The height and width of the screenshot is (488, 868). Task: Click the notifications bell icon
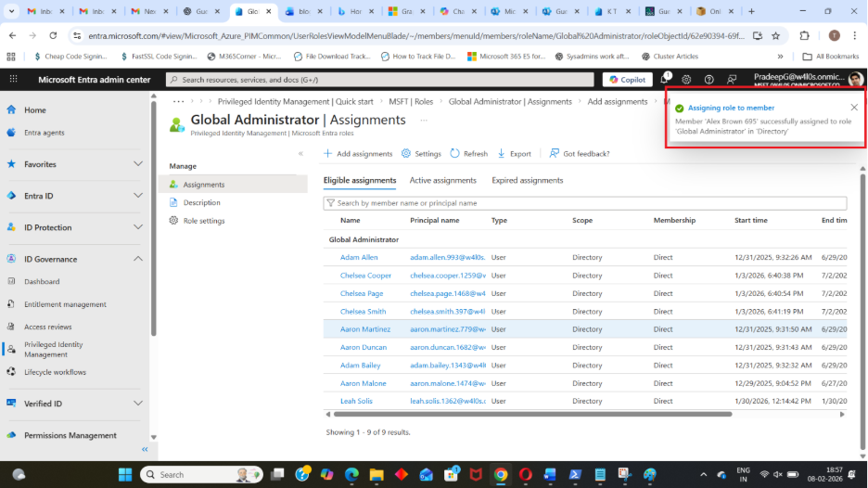tap(664, 80)
